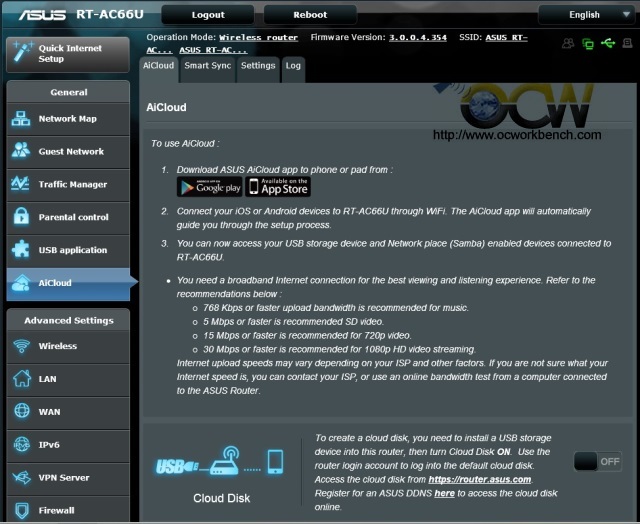Click the App Store download badge
Viewport: 640px width, 524px height.
point(278,187)
